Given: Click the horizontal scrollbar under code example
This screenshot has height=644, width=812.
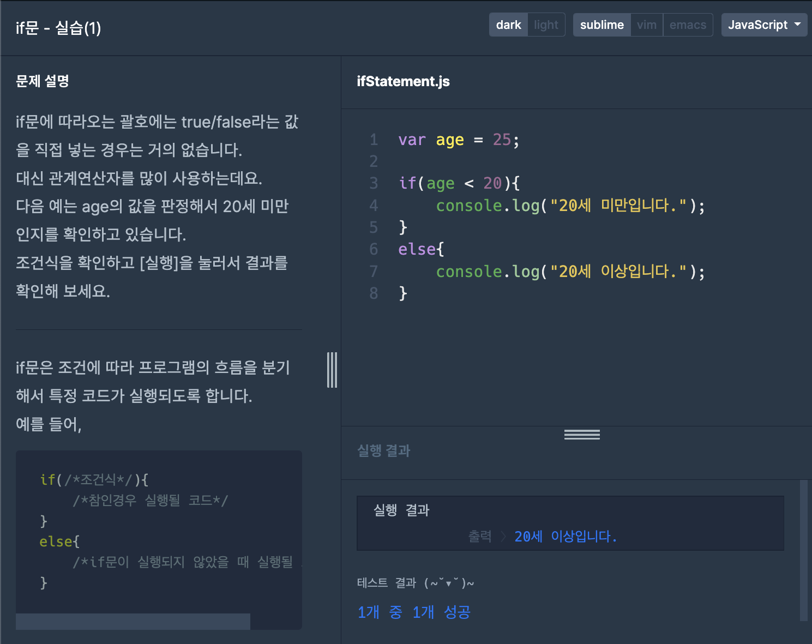Looking at the screenshot, I should [133, 622].
